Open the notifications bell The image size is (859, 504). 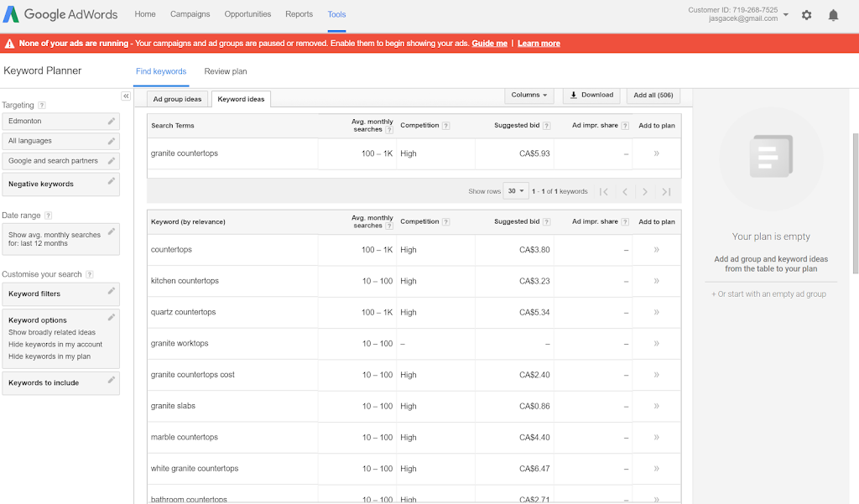(833, 15)
